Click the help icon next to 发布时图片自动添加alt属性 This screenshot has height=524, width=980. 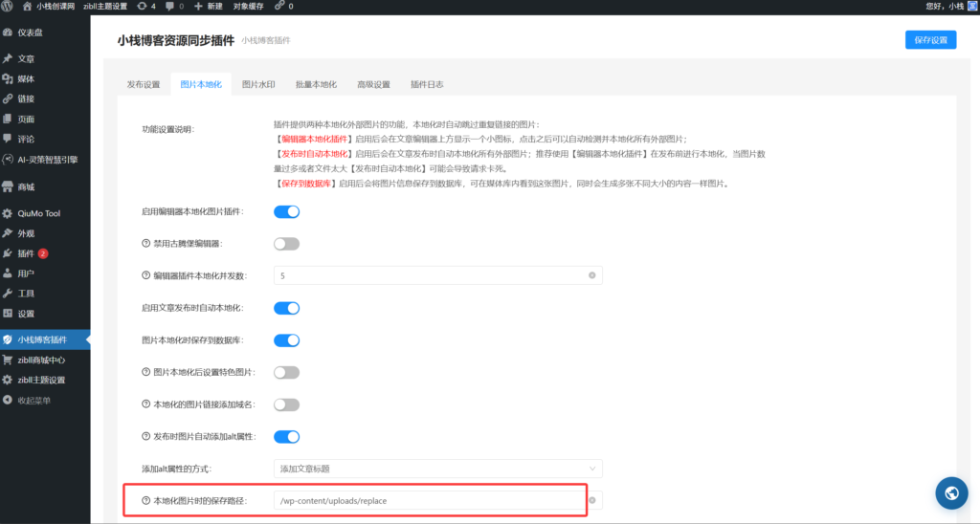click(x=145, y=437)
